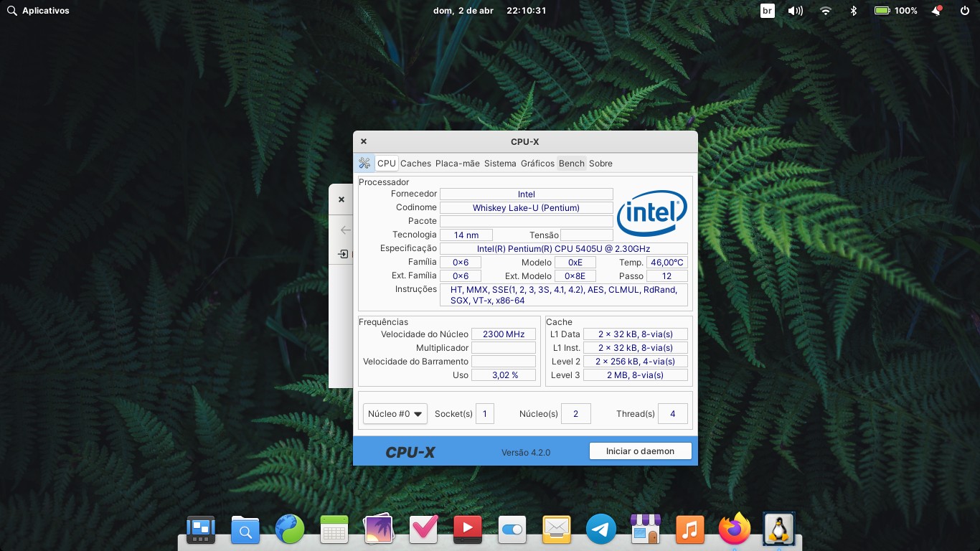Click the Intel logo image
The image size is (980, 551).
[x=652, y=213]
